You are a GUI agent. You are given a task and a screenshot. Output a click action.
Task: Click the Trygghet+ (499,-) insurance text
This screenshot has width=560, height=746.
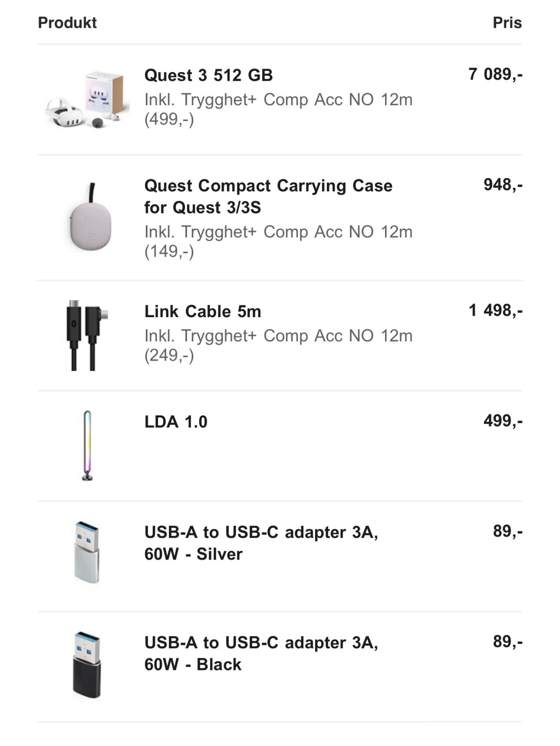click(278, 109)
